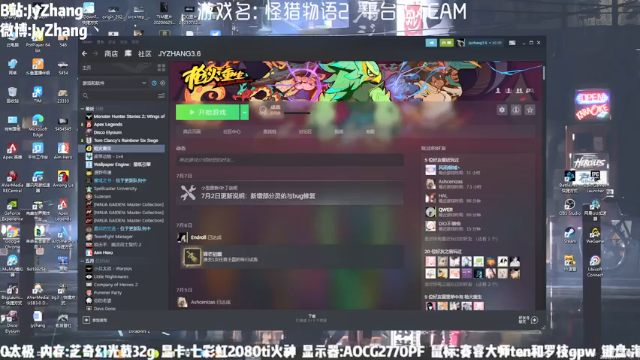Screen dimensions: 640x360
Task: Click the library search field
Action: (x=119, y=96)
